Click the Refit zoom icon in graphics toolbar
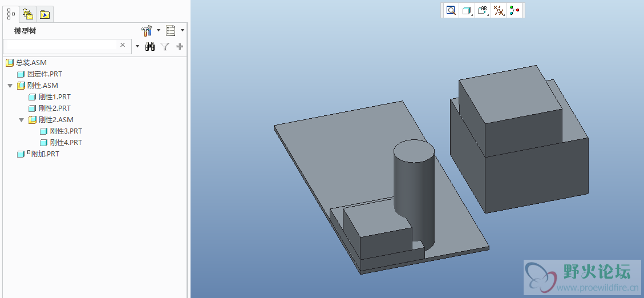The image size is (644, 298). 451,11
